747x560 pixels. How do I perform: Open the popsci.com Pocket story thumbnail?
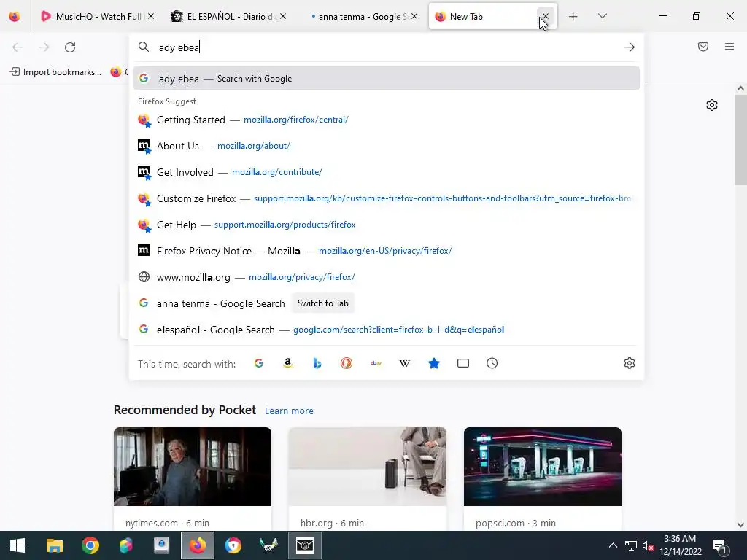543,467
